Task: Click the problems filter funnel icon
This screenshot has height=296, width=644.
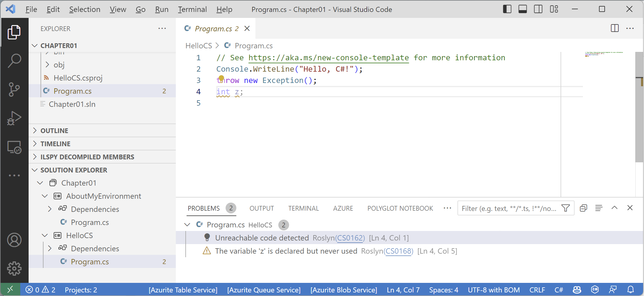Action: pyautogui.click(x=566, y=208)
